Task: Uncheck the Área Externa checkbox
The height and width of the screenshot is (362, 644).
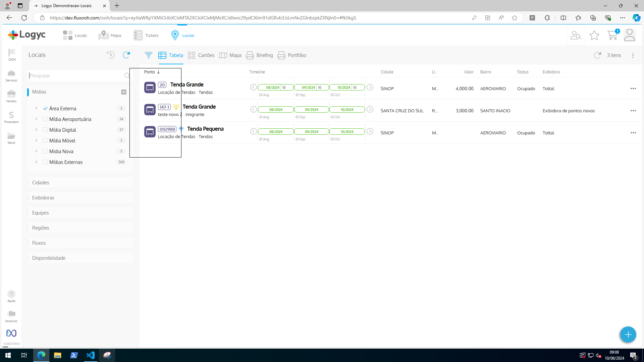Action: (45, 109)
